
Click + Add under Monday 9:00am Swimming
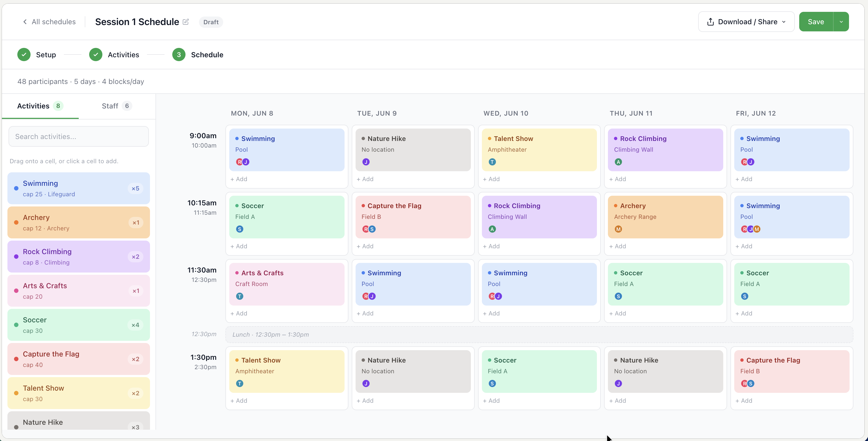(x=239, y=179)
